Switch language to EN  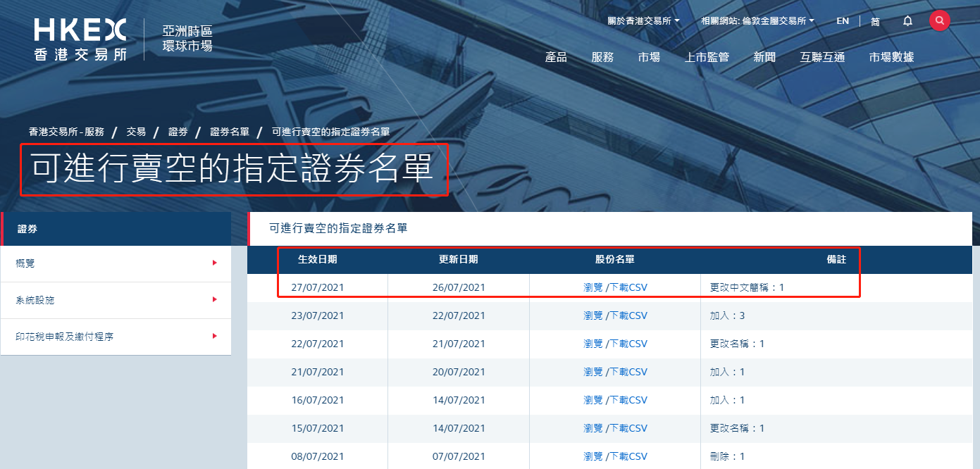(x=843, y=21)
